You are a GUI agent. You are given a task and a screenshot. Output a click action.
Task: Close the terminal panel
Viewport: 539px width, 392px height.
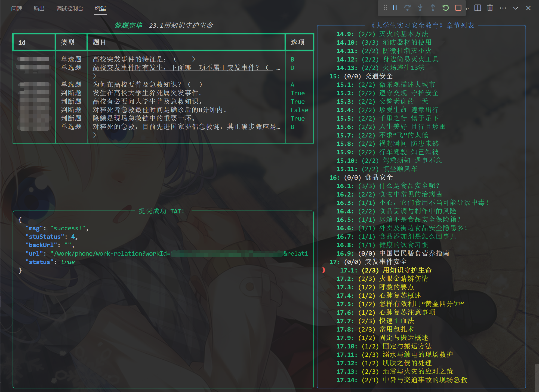coord(528,8)
